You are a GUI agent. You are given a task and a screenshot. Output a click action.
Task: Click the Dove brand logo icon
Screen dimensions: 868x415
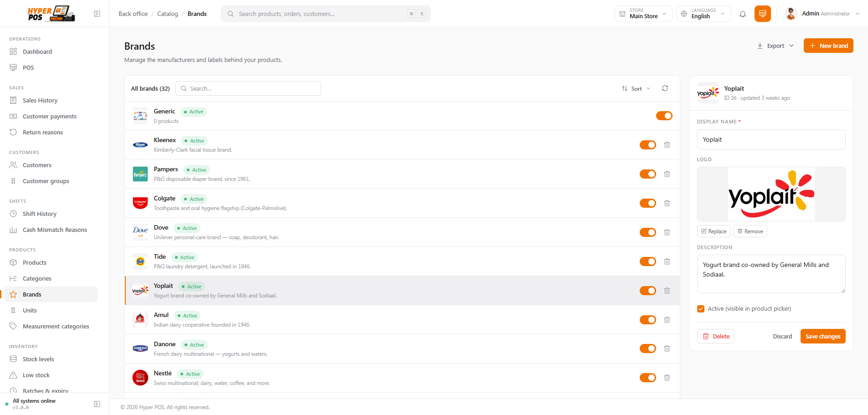[x=140, y=232]
